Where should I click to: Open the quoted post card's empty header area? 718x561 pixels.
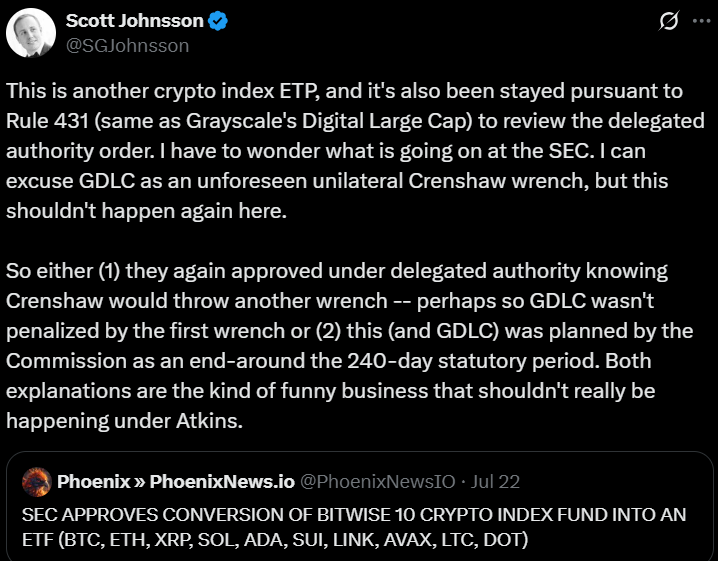614,482
